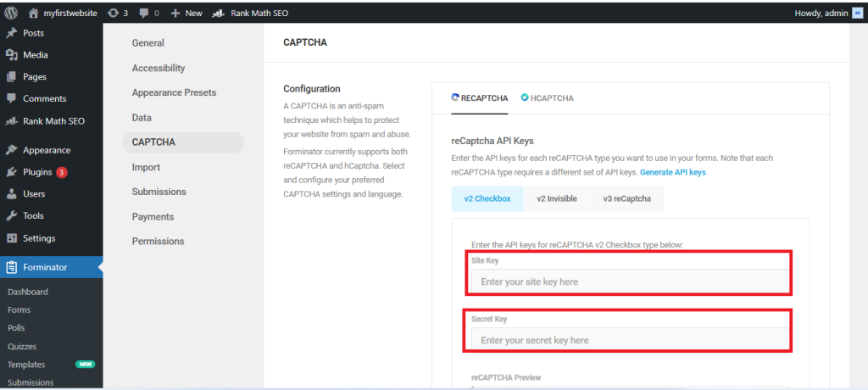Click the NEW badge beside Templates
The width and height of the screenshot is (868, 390).
tap(86, 365)
